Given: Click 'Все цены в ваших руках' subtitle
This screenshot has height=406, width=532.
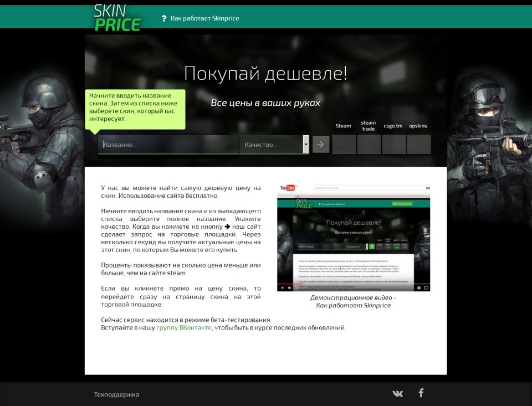Looking at the screenshot, I should point(265,103).
